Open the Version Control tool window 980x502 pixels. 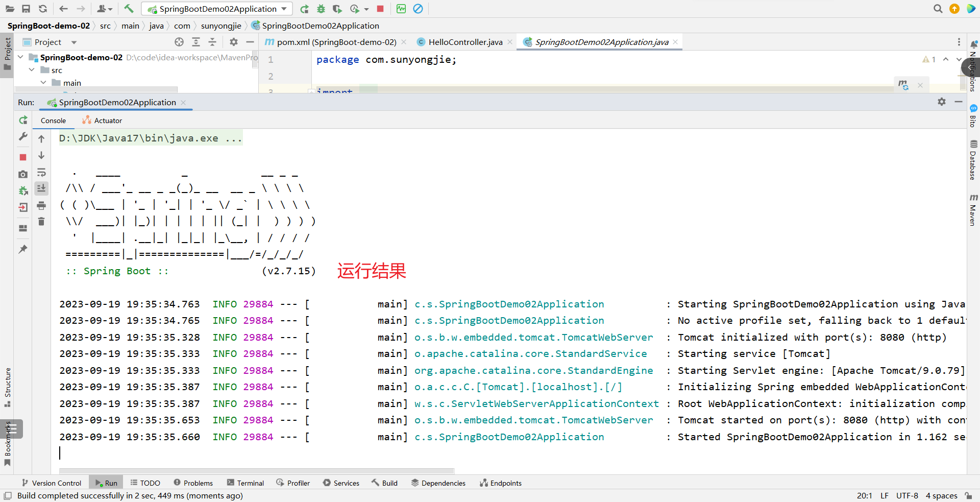[x=51, y=483]
